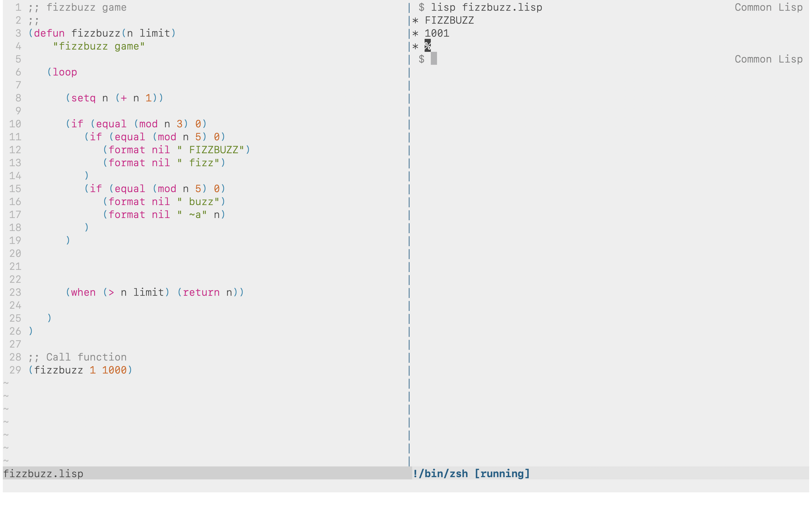Click the second Common Lisp prompt label

[768, 59]
